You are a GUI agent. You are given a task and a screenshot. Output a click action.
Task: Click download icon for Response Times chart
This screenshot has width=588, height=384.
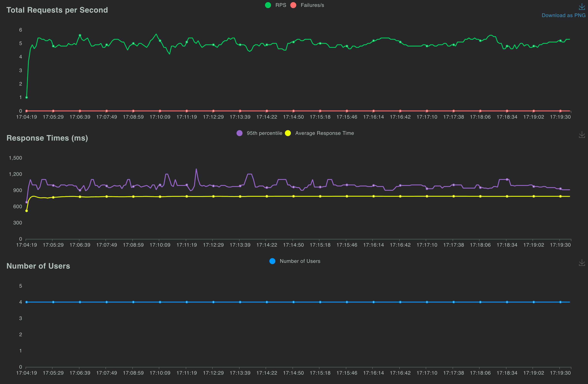click(x=582, y=135)
